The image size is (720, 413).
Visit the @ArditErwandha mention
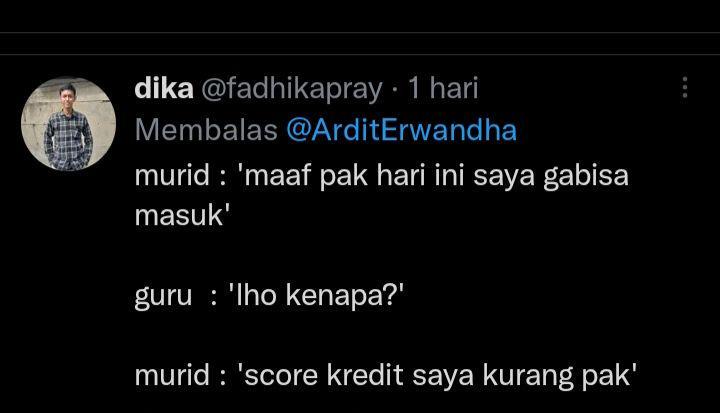pos(402,130)
